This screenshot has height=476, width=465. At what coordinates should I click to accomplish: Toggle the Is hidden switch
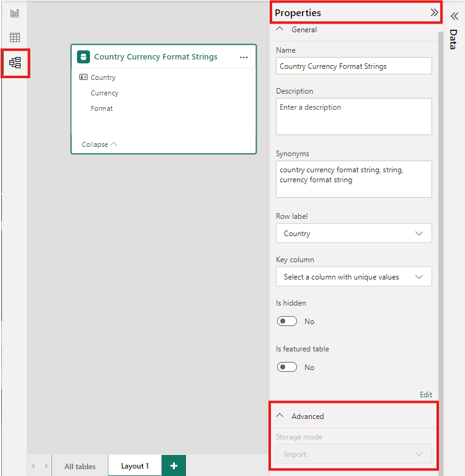click(286, 321)
